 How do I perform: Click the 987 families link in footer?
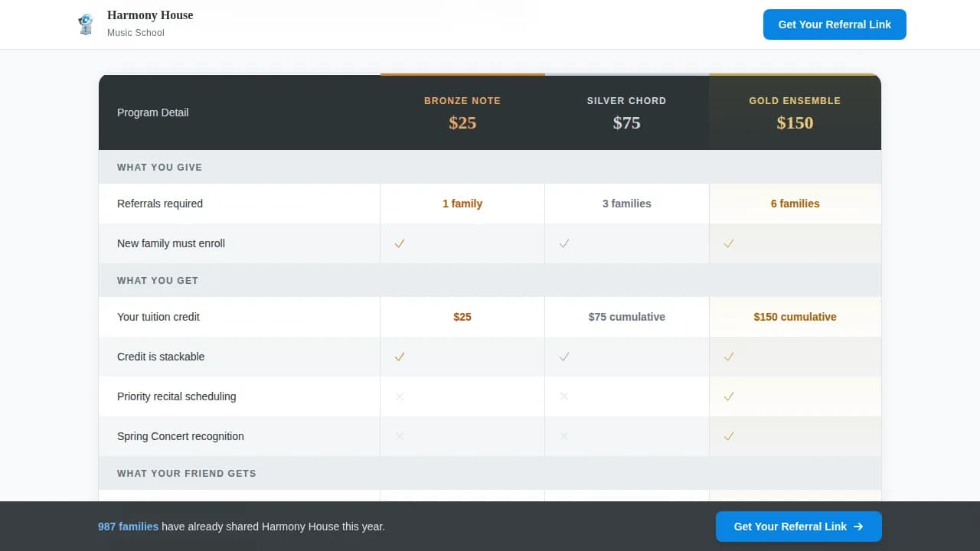click(128, 527)
